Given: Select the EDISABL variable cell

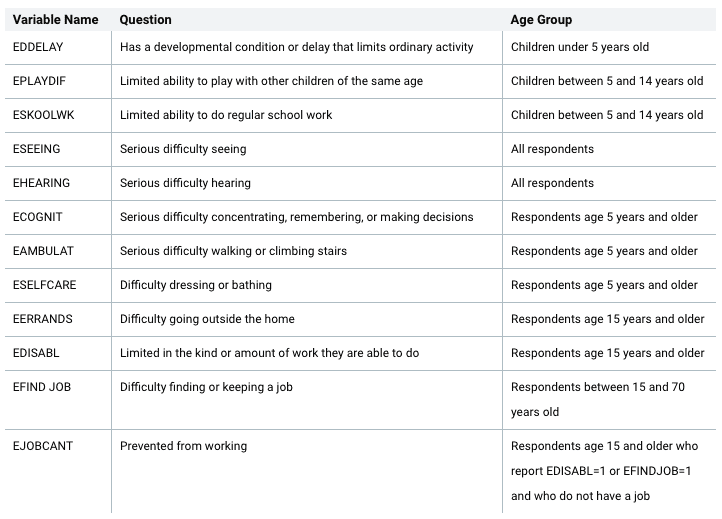Looking at the screenshot, I should 37,353.
